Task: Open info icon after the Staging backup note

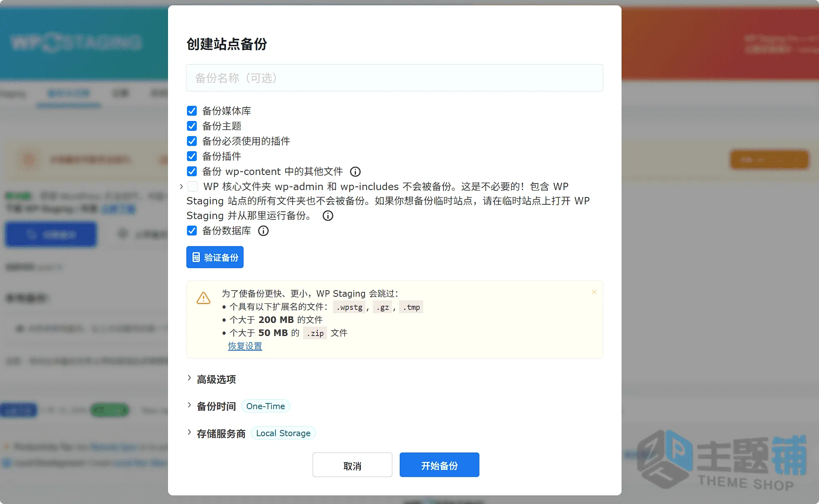Action: (x=328, y=216)
